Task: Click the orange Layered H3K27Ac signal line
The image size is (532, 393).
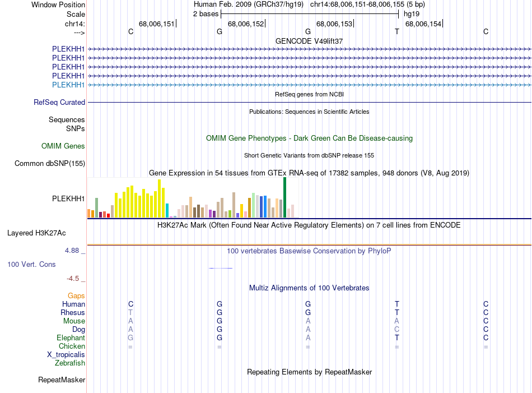Action: click(309, 244)
